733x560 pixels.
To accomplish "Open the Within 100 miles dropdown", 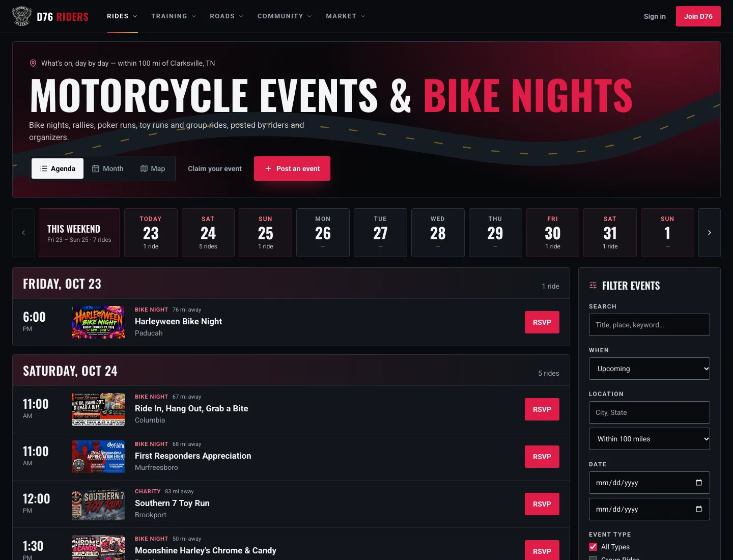I will [x=650, y=439].
